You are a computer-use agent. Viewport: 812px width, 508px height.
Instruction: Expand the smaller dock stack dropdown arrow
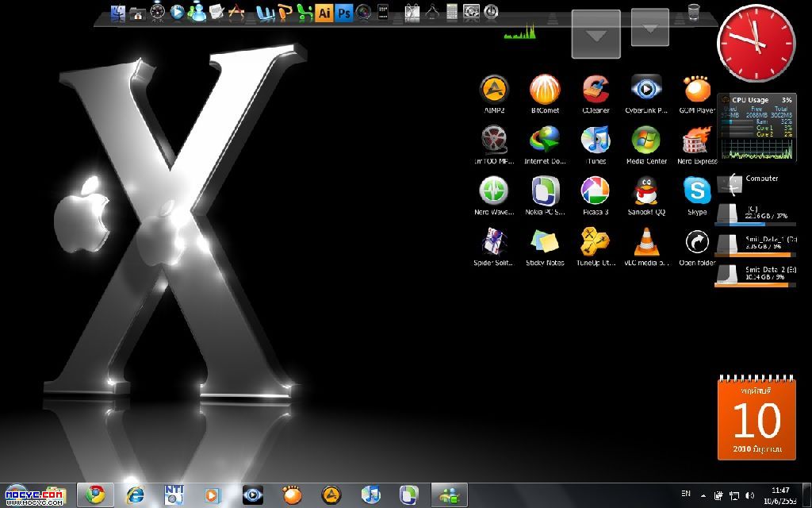pos(650,28)
